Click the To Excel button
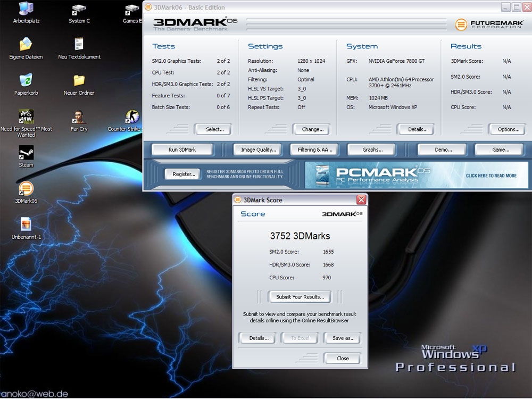The image size is (532, 399). coord(300,338)
